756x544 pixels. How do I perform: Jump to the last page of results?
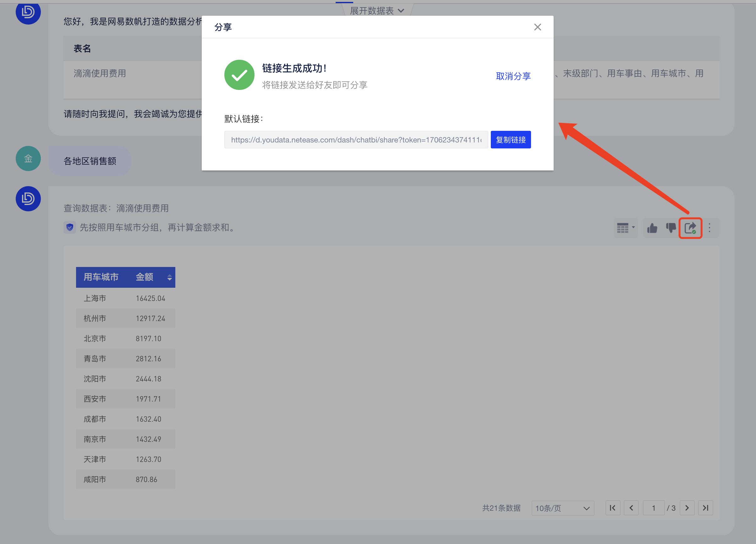click(x=706, y=508)
